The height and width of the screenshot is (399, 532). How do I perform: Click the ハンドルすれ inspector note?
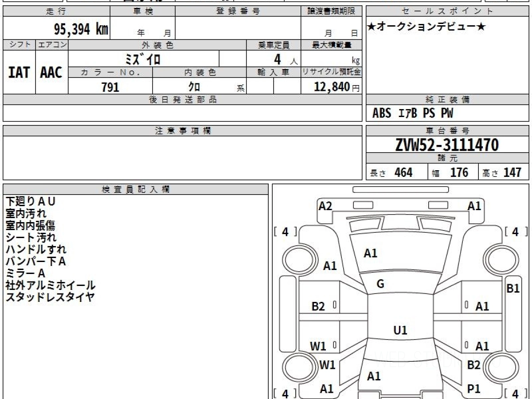point(36,249)
